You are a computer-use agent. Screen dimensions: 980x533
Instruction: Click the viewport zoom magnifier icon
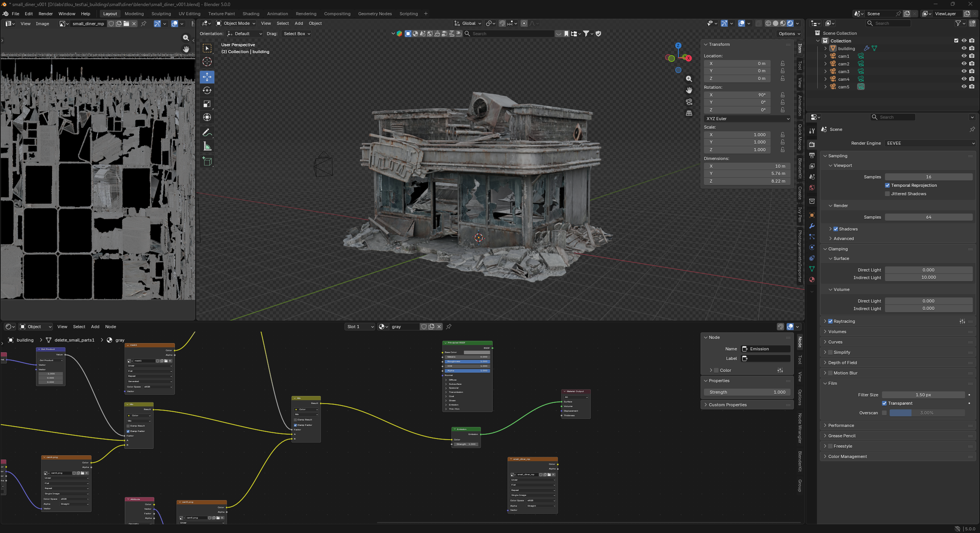click(689, 79)
